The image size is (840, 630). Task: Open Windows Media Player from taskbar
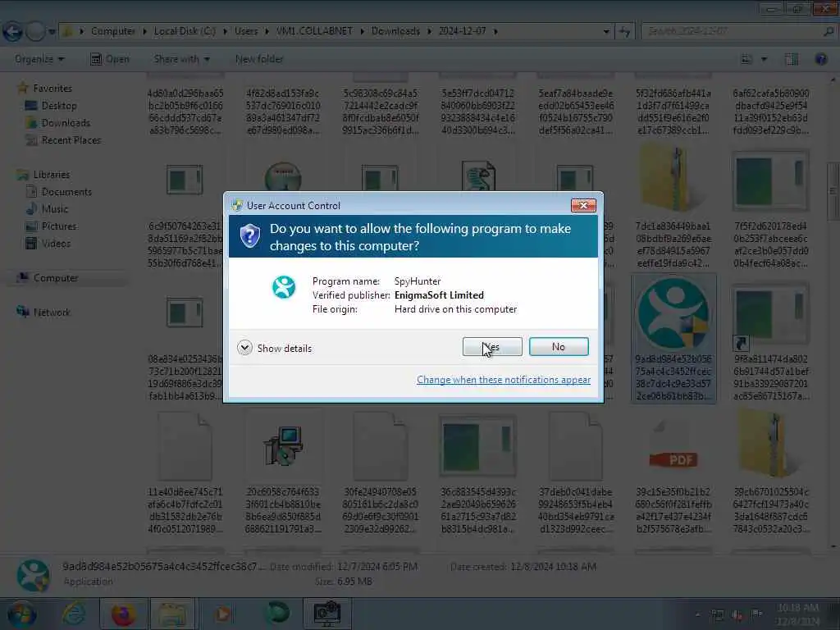pyautogui.click(x=223, y=614)
